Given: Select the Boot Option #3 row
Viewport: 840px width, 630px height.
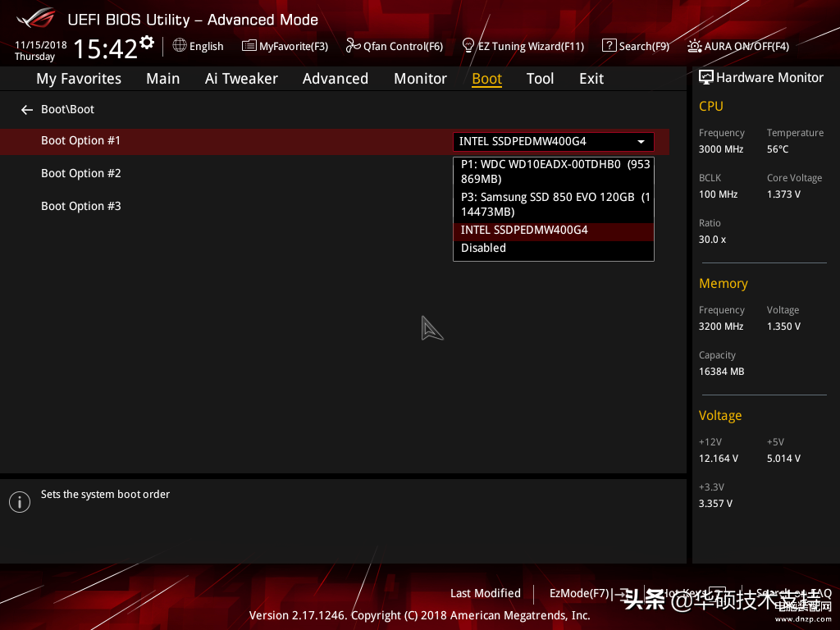Looking at the screenshot, I should click(81, 206).
